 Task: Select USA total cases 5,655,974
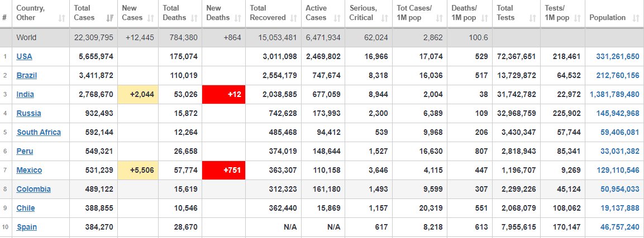96,56
